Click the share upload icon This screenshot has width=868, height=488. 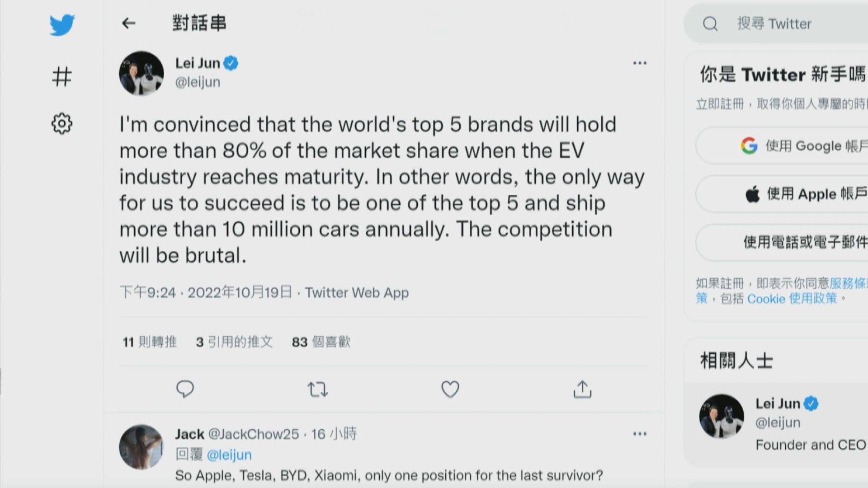coord(582,389)
